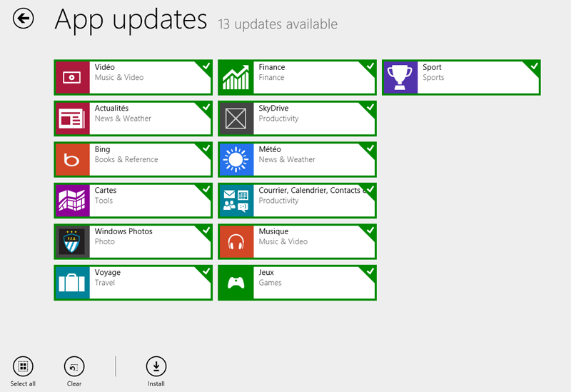Viewport: 571px width, 392px height.
Task: Uncheck the SkyDrive update checkmark
Action: [x=370, y=107]
